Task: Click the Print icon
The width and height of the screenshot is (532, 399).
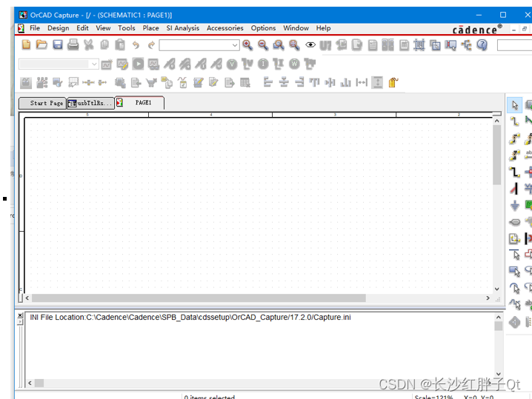Action: pos(73,44)
